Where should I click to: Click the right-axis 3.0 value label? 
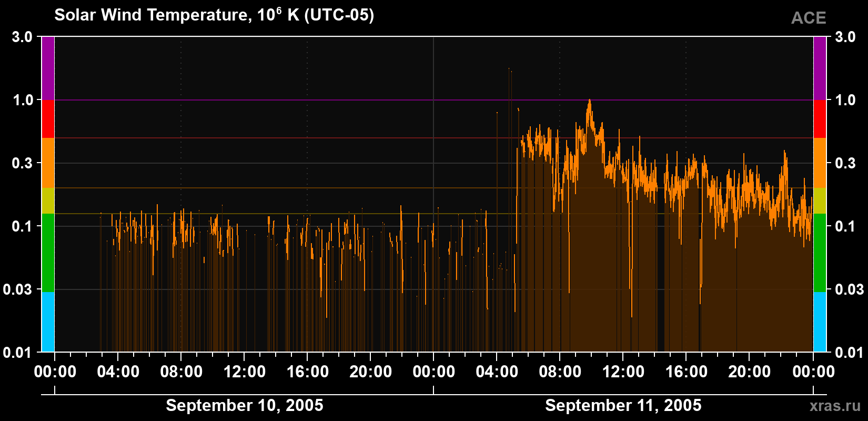coord(845,37)
